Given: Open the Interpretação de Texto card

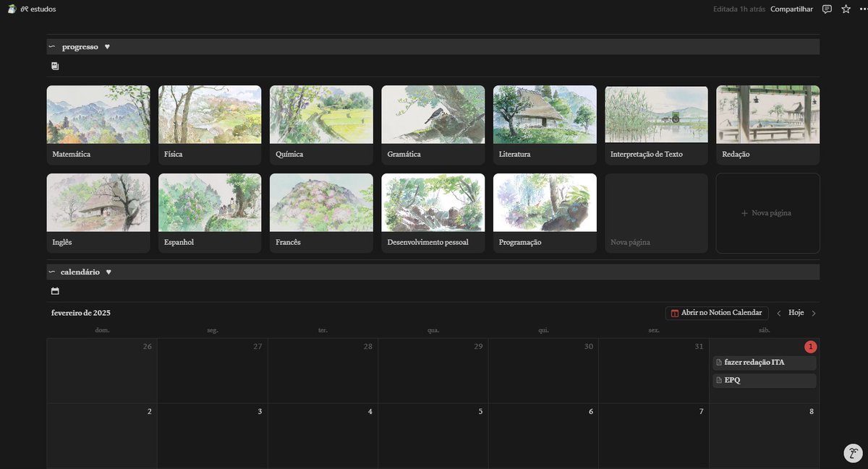Looking at the screenshot, I should pos(656,125).
